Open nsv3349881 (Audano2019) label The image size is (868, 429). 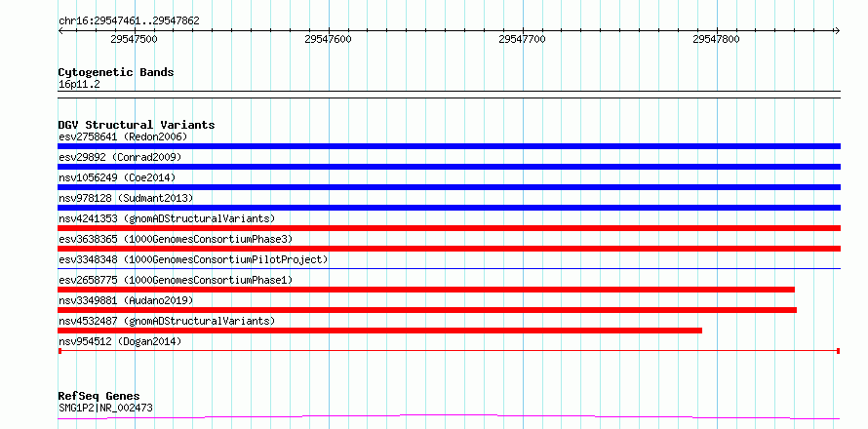pyautogui.click(x=126, y=300)
